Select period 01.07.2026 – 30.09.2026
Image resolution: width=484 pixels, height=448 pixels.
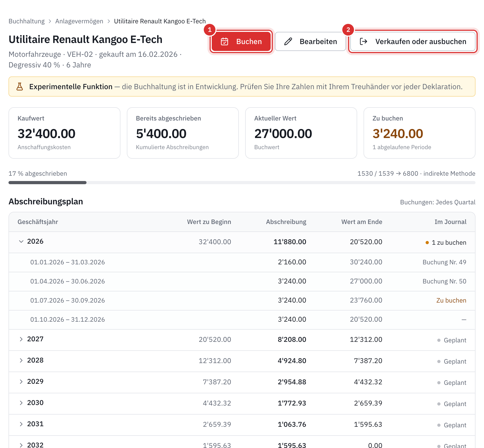(x=67, y=300)
